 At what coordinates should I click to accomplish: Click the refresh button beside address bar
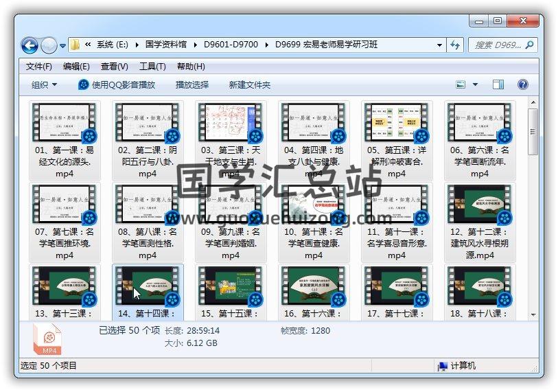(455, 45)
